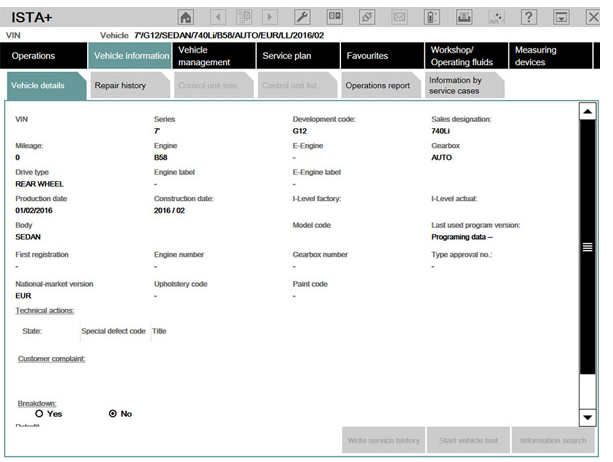Click the 2016 / 02 construction date value
The width and height of the screenshot is (613, 462).
(x=169, y=210)
